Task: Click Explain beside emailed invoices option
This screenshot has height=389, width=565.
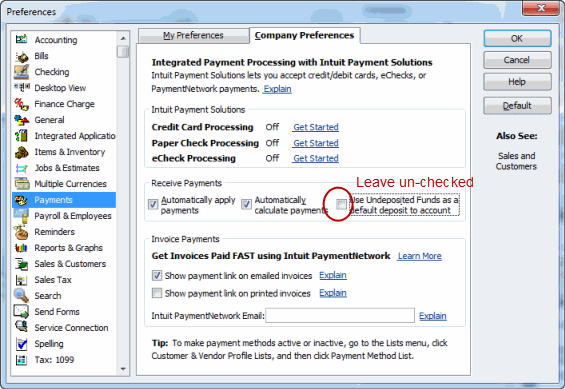Action: tap(333, 275)
